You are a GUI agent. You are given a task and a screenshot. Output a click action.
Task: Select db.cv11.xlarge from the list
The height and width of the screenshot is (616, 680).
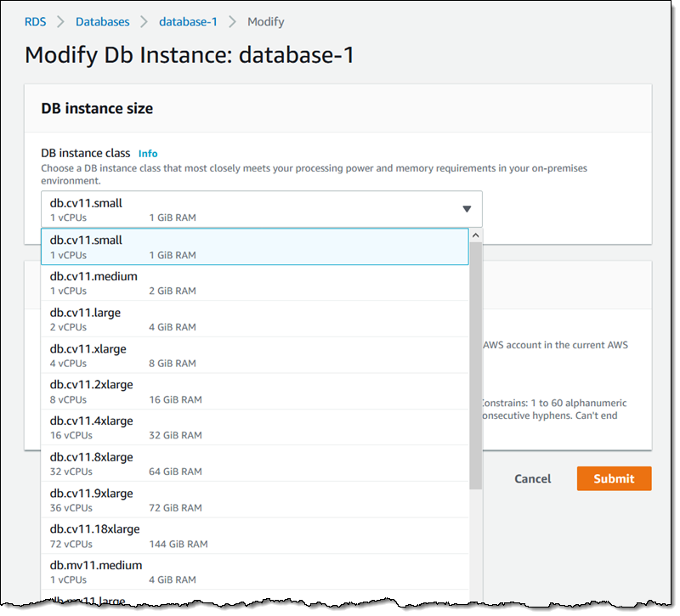pyautogui.click(x=255, y=355)
